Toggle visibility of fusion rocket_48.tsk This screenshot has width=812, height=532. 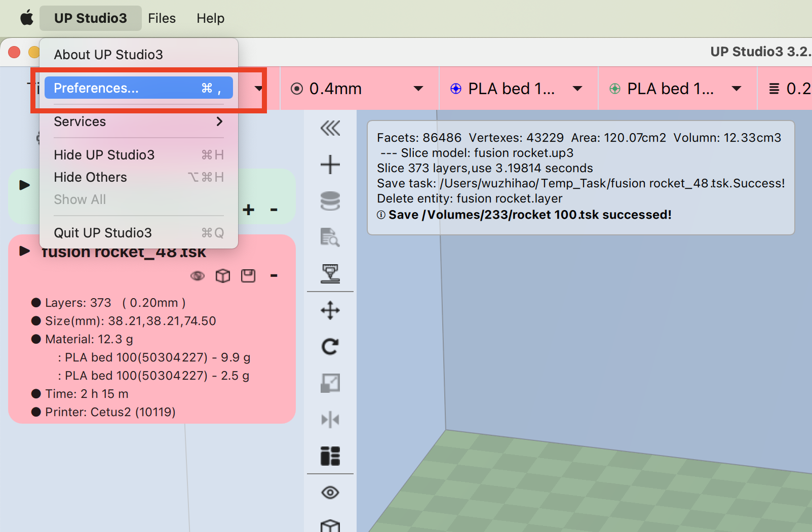coord(198,276)
